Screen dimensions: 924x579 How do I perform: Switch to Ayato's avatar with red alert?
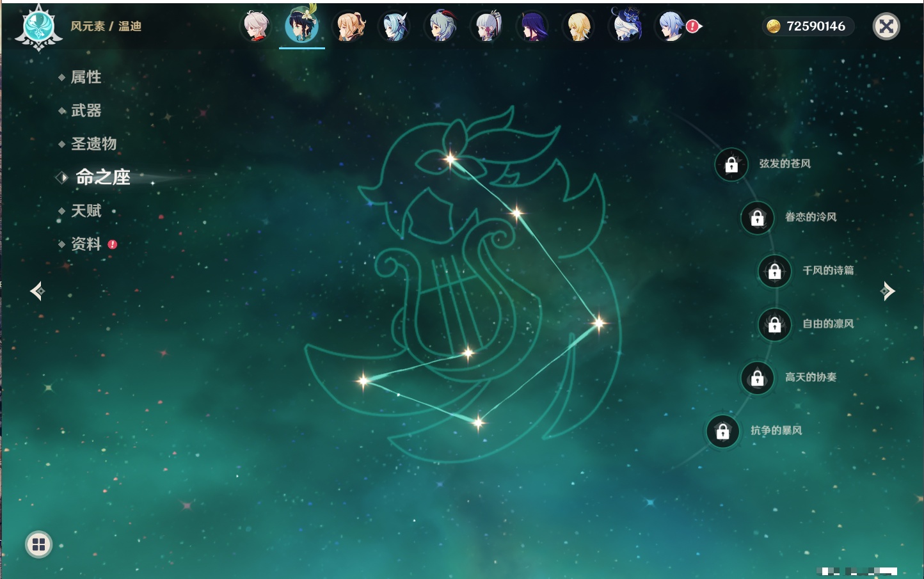pos(671,26)
